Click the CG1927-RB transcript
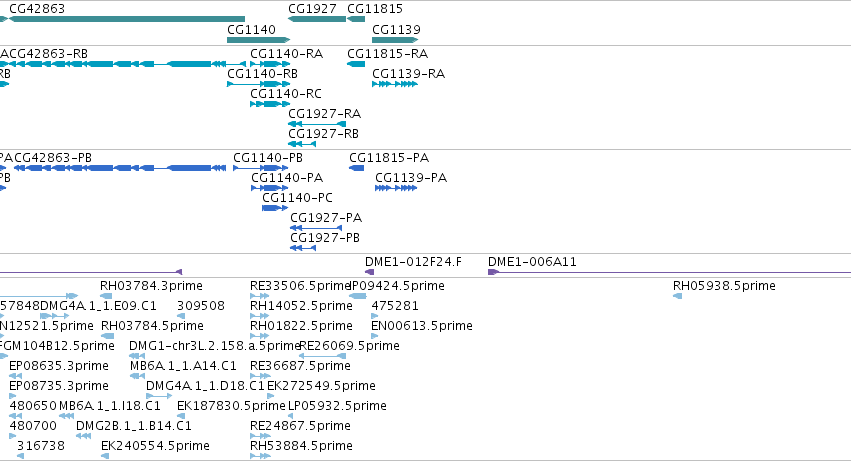The image size is (851, 461). [302, 144]
